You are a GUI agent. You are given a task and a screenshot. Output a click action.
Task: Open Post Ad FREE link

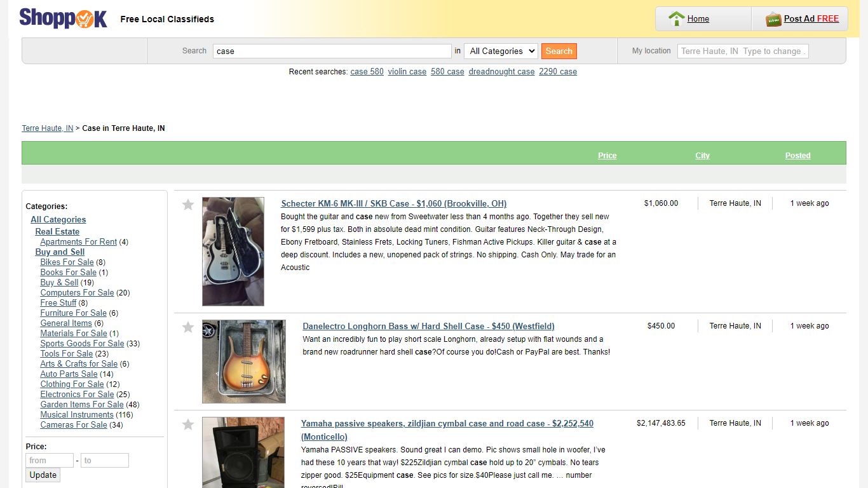[811, 19]
